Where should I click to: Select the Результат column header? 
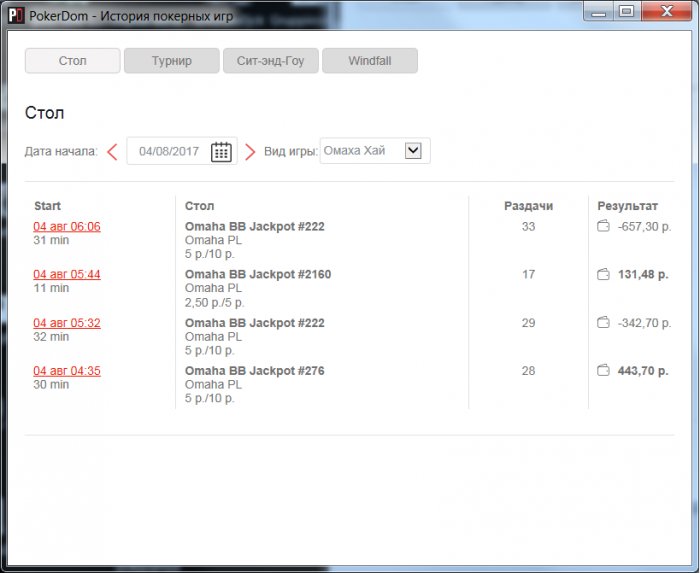(x=627, y=206)
